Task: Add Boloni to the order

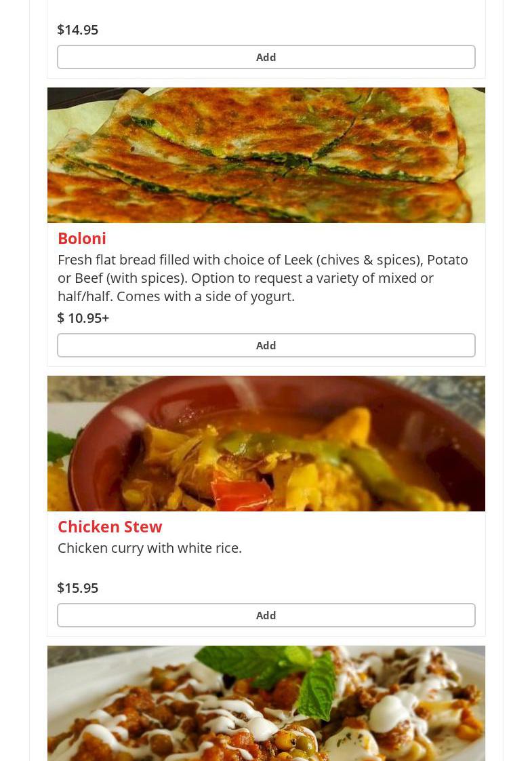Action: tap(266, 345)
